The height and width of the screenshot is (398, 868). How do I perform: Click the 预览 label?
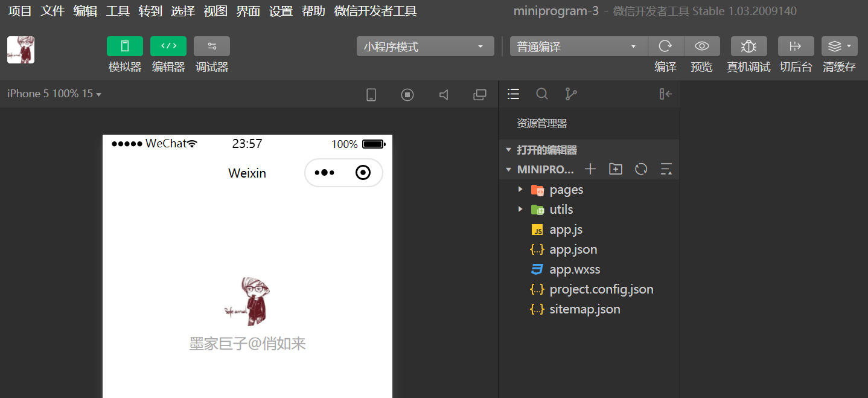(x=701, y=67)
